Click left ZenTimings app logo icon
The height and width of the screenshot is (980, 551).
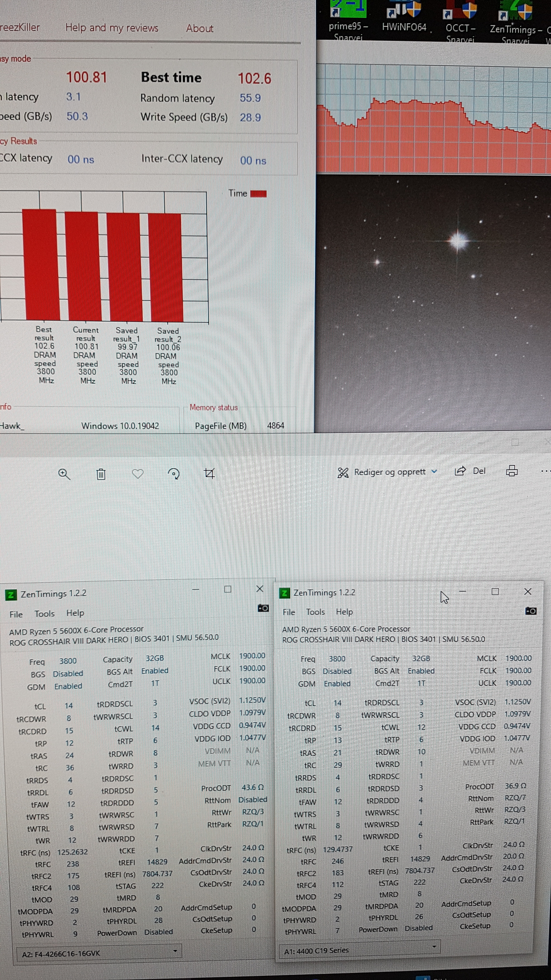11,594
